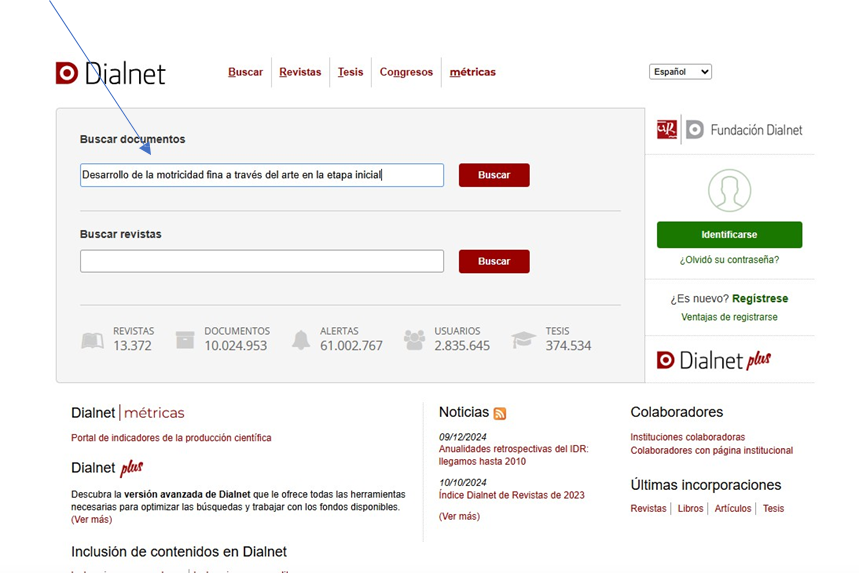Open the Español language dropdown
Viewport: 859px width, 573px height.
click(x=680, y=72)
